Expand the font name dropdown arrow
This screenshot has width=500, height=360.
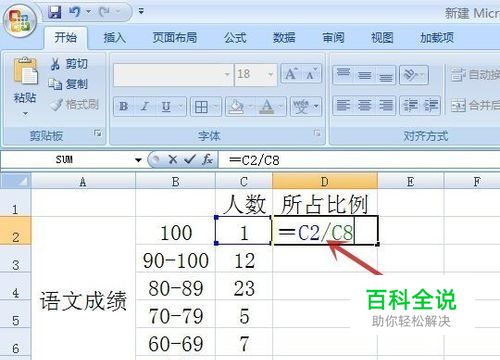coord(227,74)
